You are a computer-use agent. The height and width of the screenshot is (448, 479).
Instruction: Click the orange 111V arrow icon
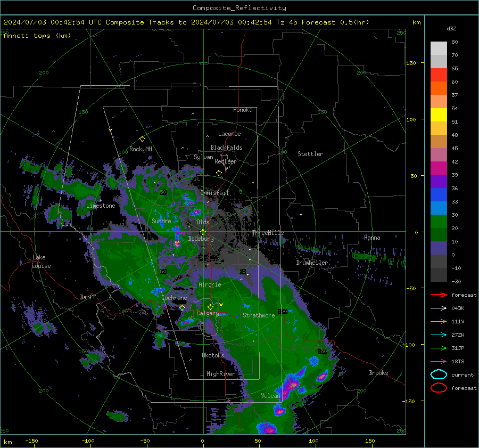tap(439, 321)
